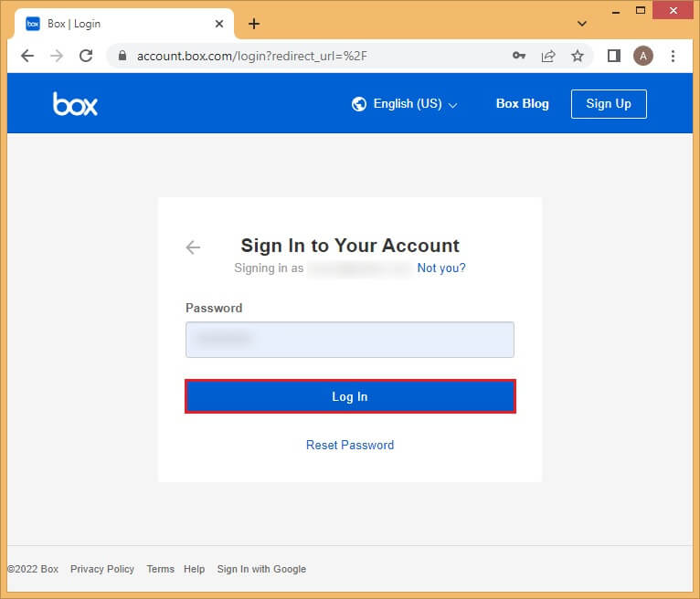Screen dimensions: 700x599
Task: Bookmark this page with the star
Action: 578,56
